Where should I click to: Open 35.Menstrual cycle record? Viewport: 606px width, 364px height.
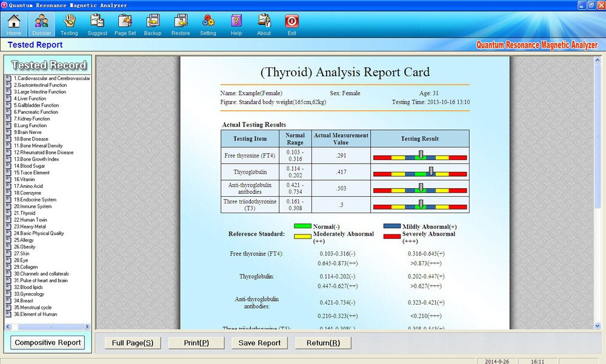pos(33,307)
